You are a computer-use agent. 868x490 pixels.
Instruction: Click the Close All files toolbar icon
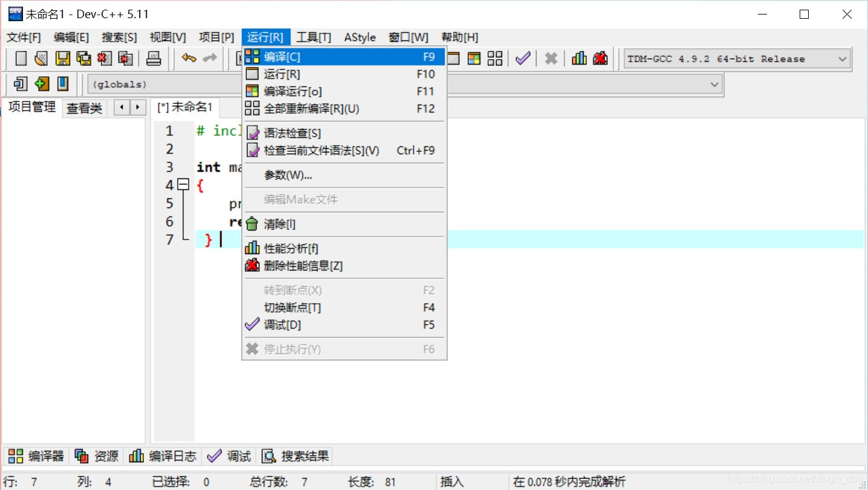pos(125,59)
